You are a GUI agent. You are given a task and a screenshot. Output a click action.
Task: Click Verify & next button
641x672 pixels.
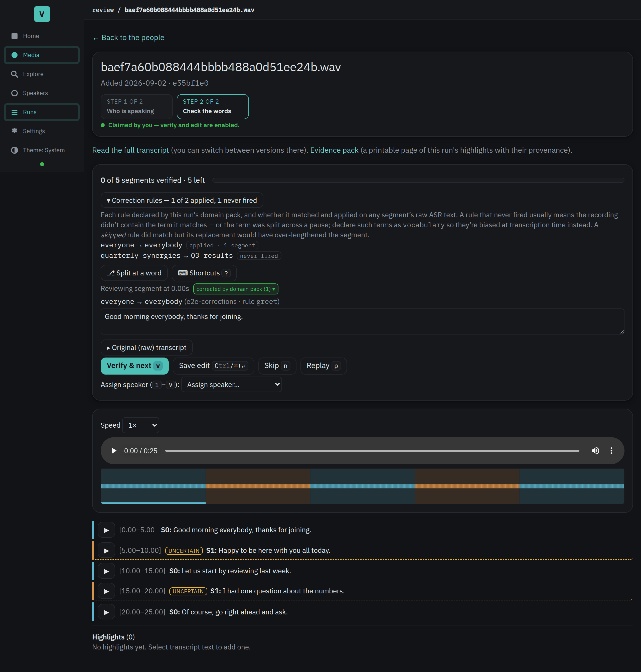point(135,366)
